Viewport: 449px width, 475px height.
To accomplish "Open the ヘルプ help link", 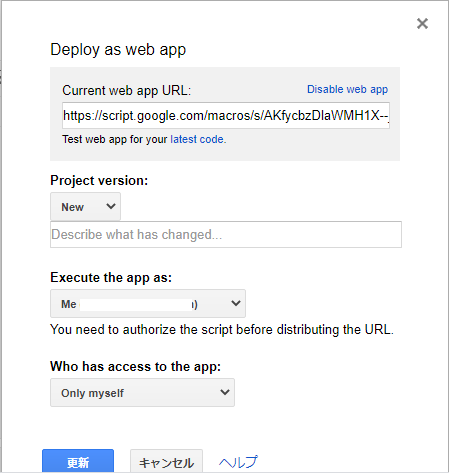I will click(x=238, y=462).
